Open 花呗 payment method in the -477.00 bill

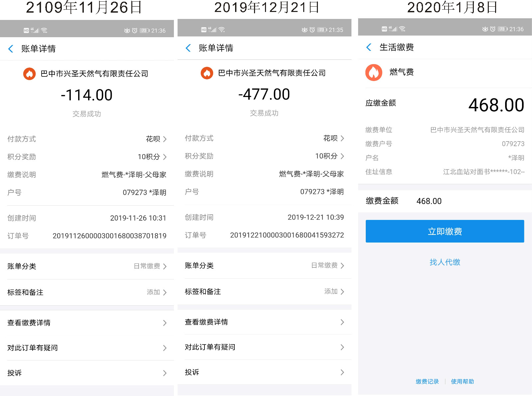[264, 138]
